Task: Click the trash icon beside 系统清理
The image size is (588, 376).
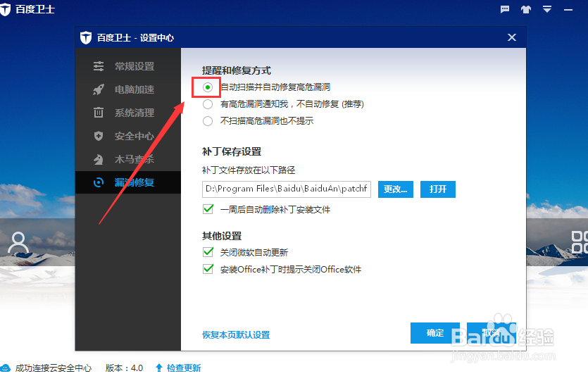Action: (x=99, y=113)
